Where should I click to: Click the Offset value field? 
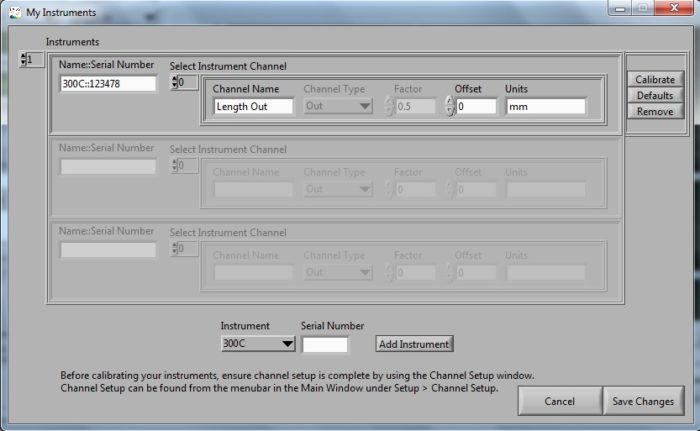coord(476,106)
